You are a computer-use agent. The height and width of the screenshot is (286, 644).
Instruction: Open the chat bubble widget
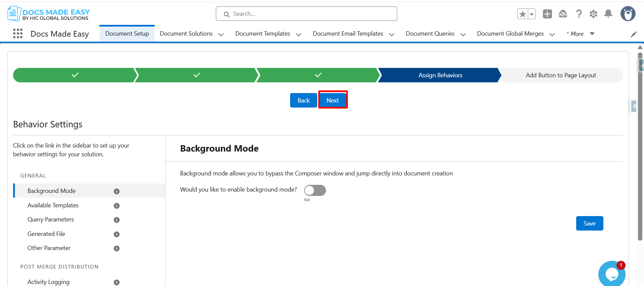pos(611,274)
